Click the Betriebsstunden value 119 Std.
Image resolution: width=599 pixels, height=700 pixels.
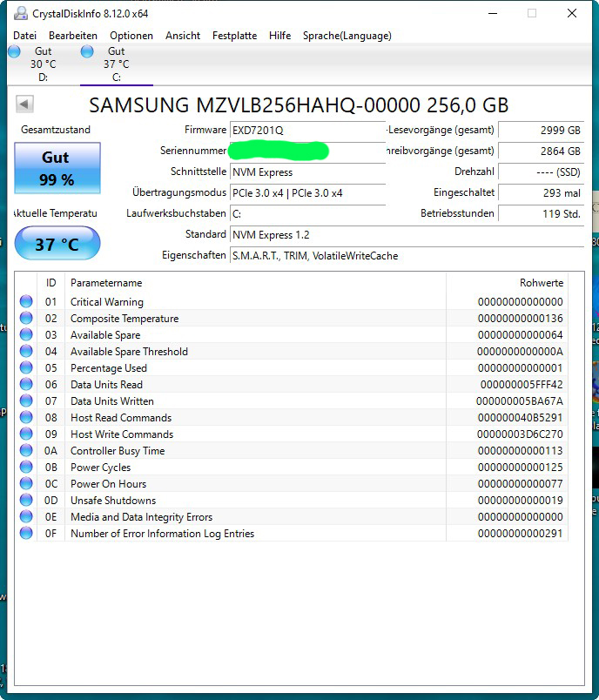(x=541, y=214)
